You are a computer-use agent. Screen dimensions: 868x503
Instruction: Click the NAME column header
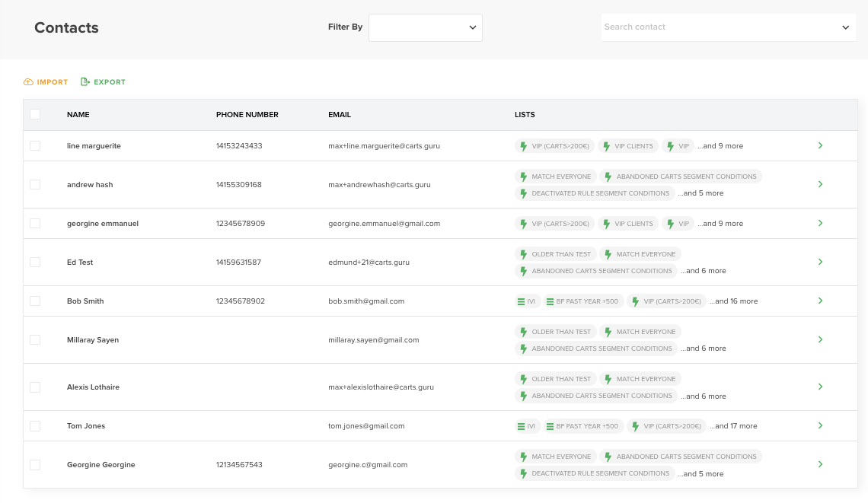(x=78, y=115)
